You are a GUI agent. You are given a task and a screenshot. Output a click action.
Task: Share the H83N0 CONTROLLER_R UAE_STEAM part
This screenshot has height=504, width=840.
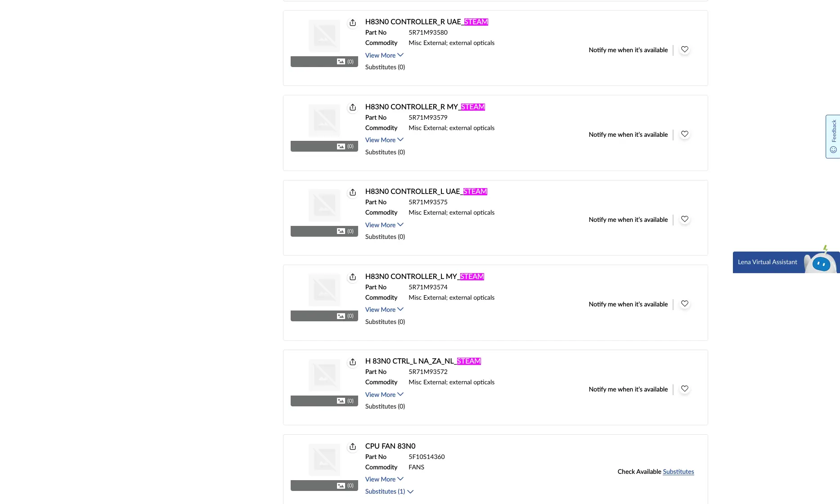353,22
